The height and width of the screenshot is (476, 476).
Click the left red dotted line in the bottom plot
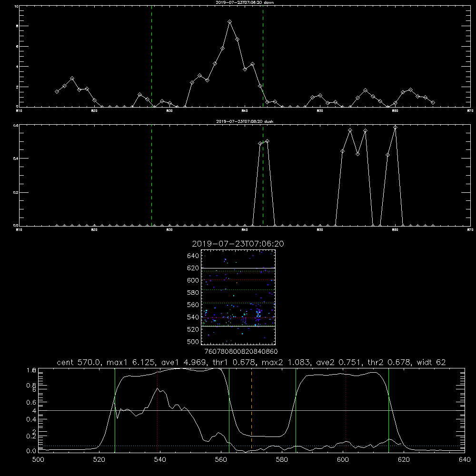[x=157, y=410]
